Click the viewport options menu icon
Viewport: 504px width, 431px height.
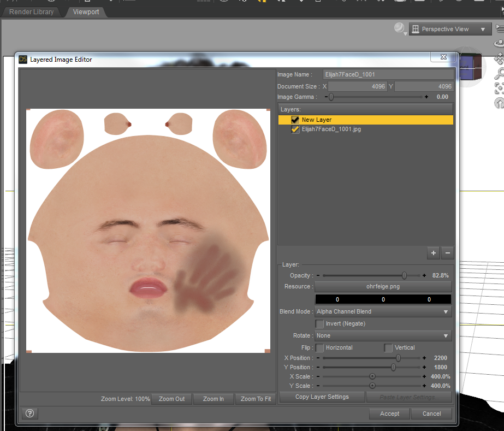coord(500,28)
